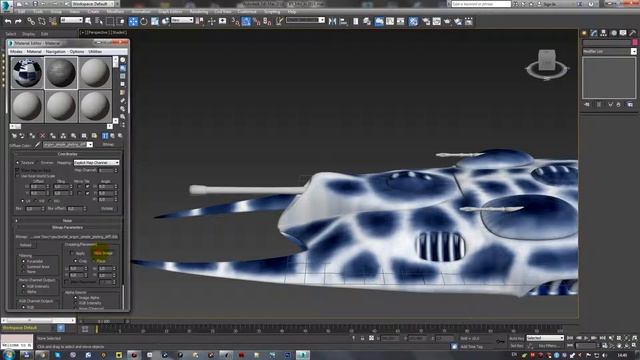The height and width of the screenshot is (360, 640).
Task: Select RGB Intensity mono channel output
Action: [x=23, y=286]
